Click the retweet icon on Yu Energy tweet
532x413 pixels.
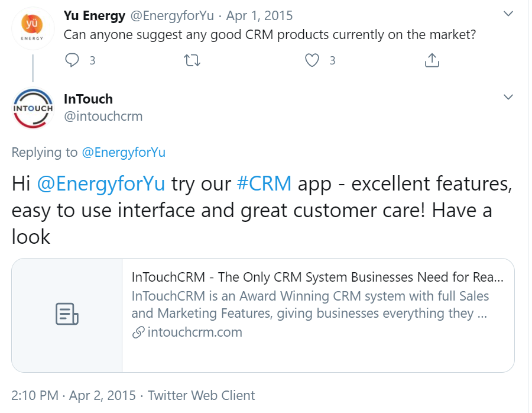tap(192, 60)
